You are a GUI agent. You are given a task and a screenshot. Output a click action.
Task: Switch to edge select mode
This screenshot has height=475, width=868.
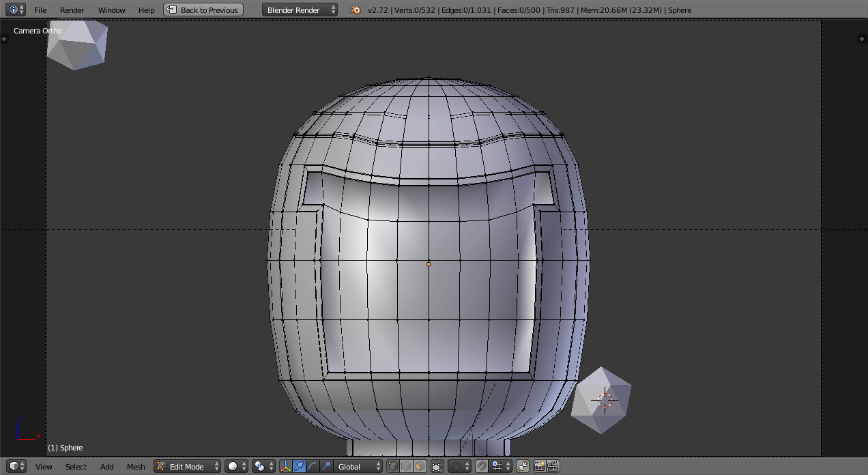pyautogui.click(x=406, y=466)
